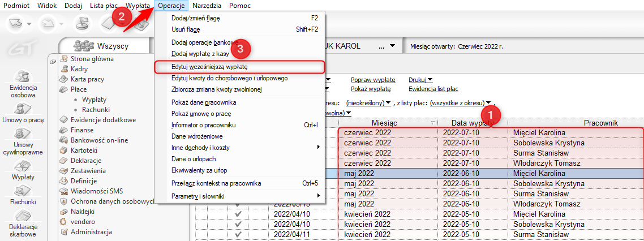Open the Narzędzia menu
Viewport: 644px width, 241px height.
point(207,5)
